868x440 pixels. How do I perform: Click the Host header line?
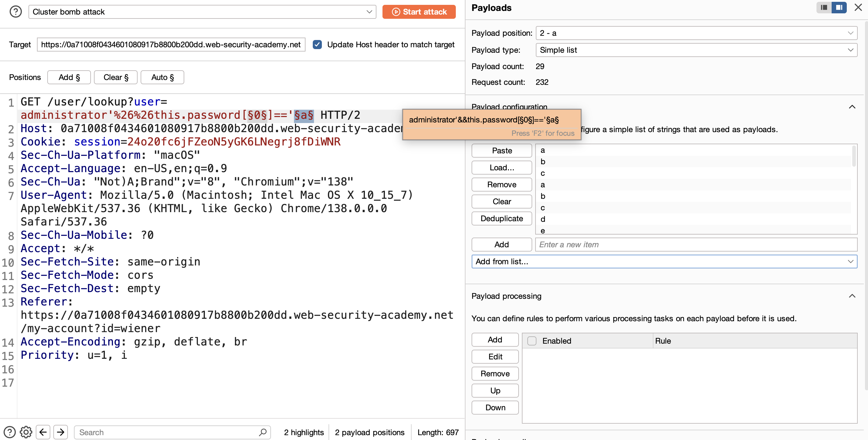(212, 128)
